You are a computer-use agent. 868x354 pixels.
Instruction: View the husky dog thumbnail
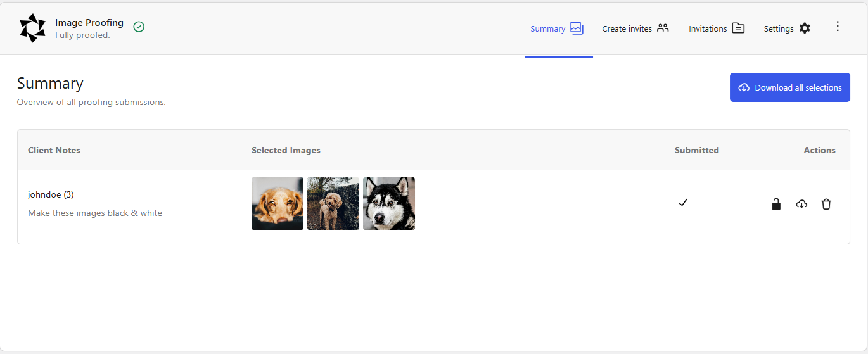389,203
